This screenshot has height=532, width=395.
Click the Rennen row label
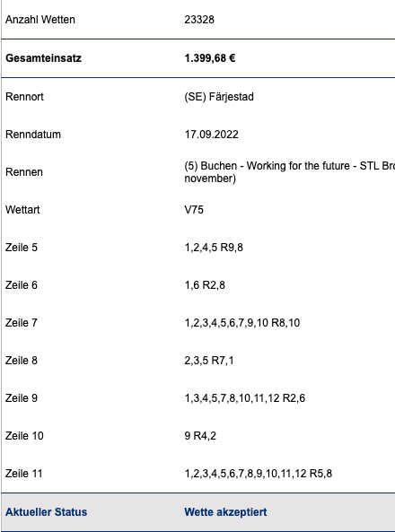pyautogui.click(x=24, y=172)
